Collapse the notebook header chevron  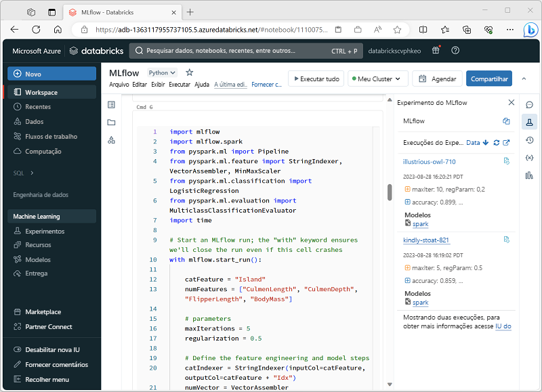524,79
